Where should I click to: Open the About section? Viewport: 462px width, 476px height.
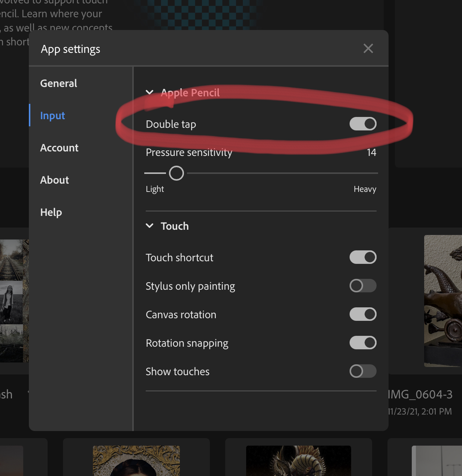tap(54, 180)
